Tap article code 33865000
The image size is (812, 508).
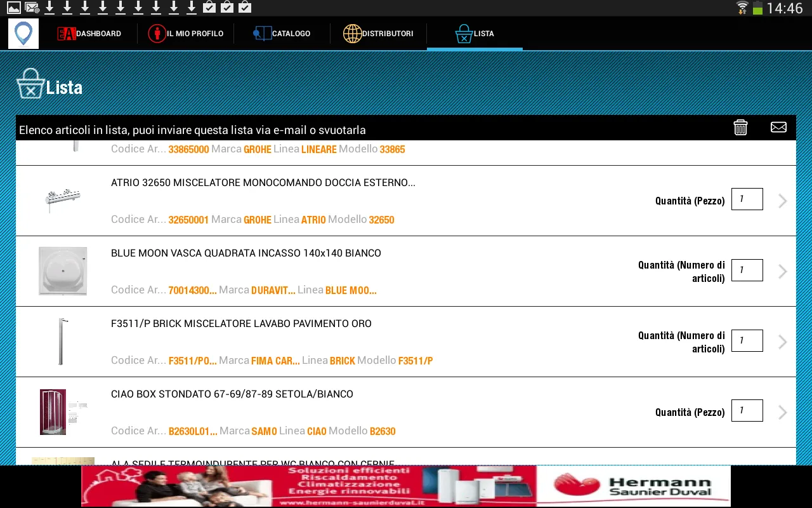click(188, 150)
